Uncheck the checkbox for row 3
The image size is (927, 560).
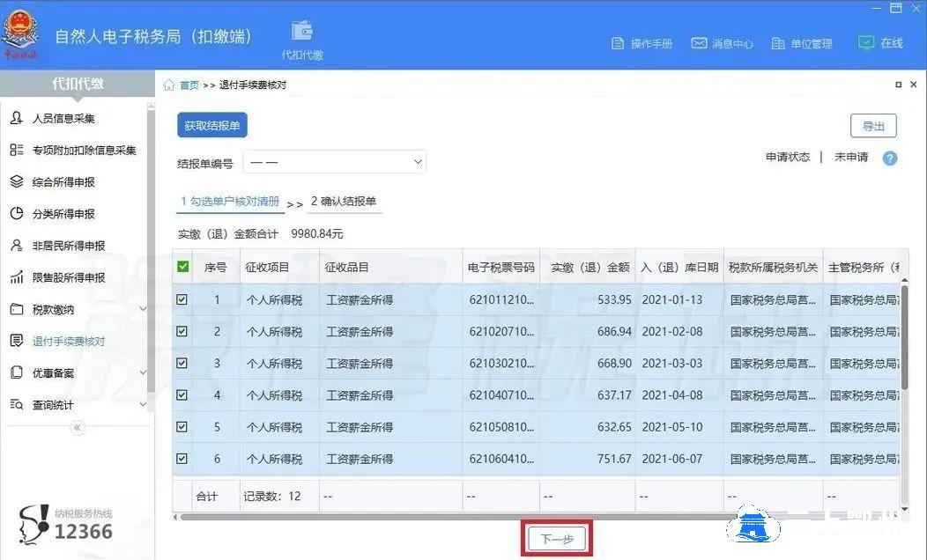pos(182,364)
